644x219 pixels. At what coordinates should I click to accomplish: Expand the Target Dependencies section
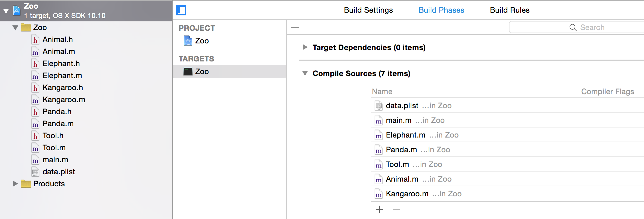point(305,47)
